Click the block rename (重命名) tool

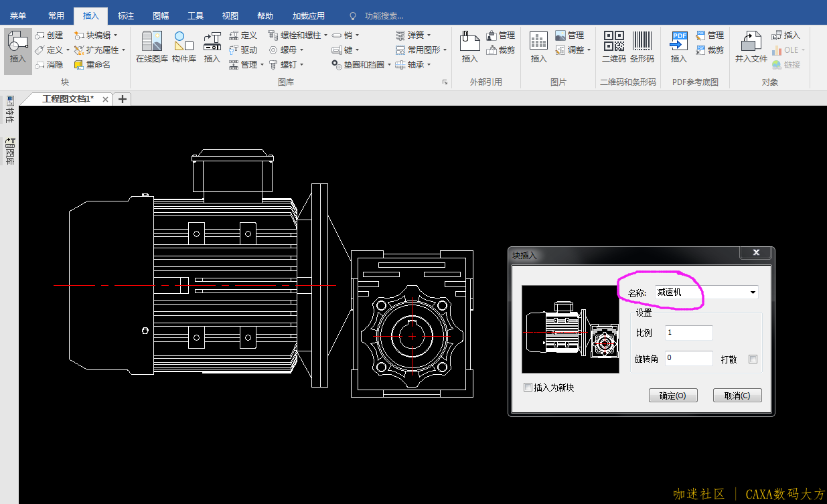pos(92,65)
